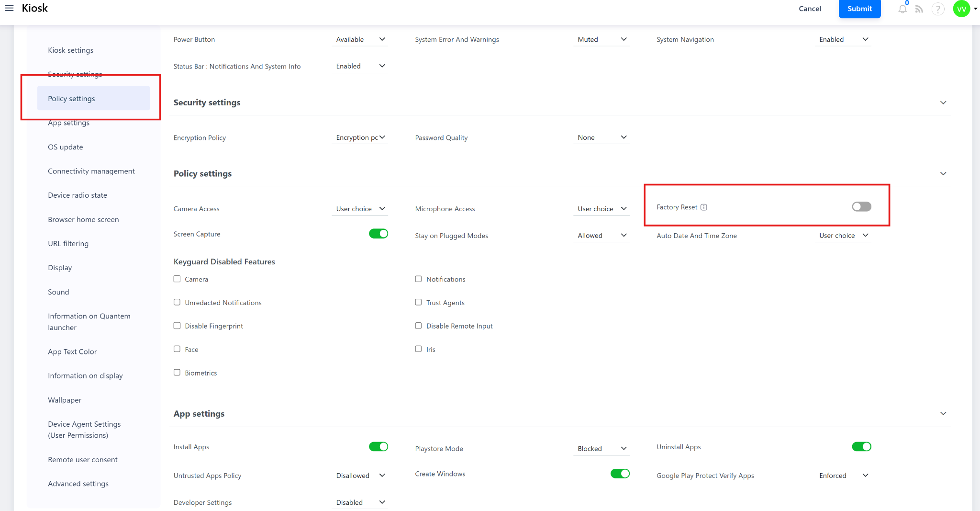980x511 pixels.
Task: Collapse the Policy settings section chevron
Action: point(943,173)
